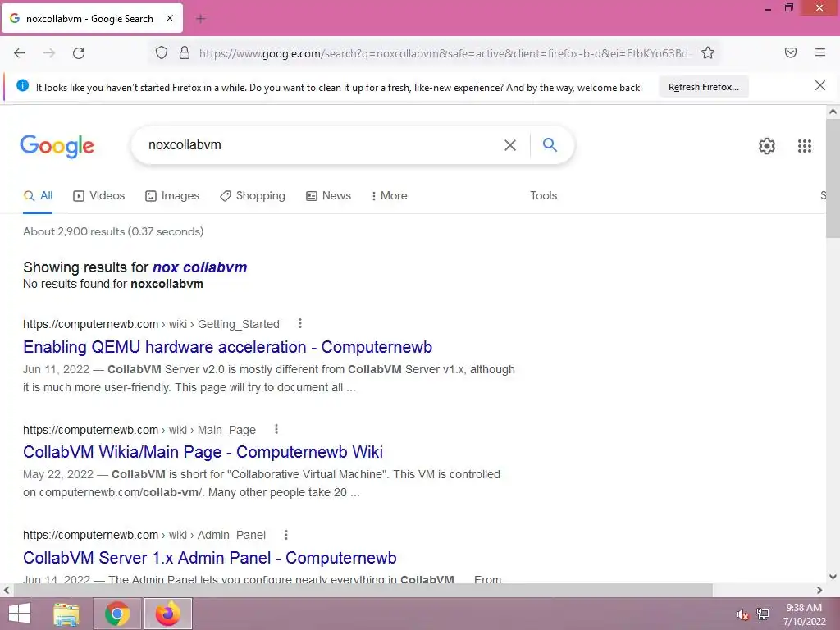Open CollabVM Server 1.x Admin Panel result

point(210,558)
